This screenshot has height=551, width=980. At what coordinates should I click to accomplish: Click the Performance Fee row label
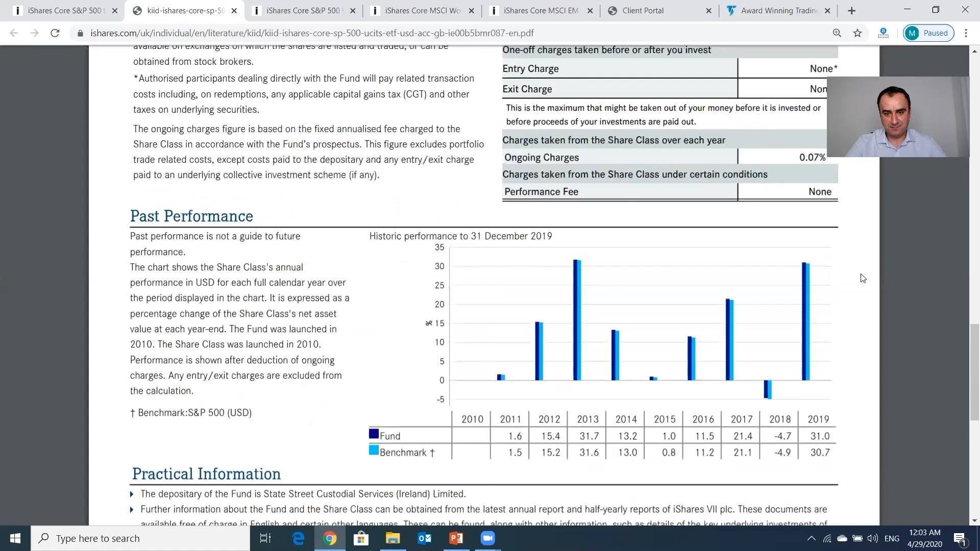pyautogui.click(x=541, y=192)
